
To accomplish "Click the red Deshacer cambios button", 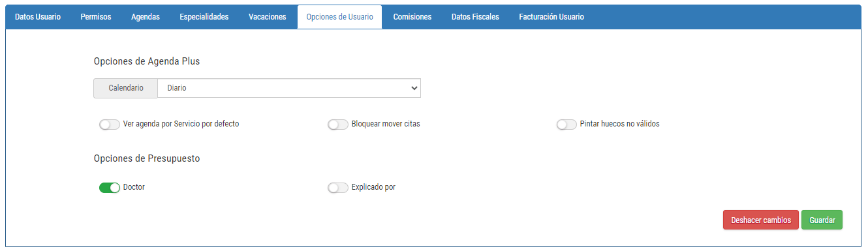I will click(761, 220).
